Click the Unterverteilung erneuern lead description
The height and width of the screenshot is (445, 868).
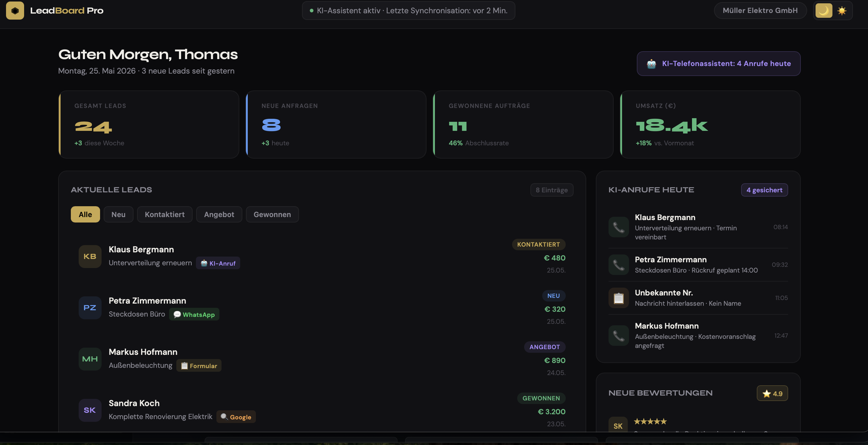(x=150, y=263)
